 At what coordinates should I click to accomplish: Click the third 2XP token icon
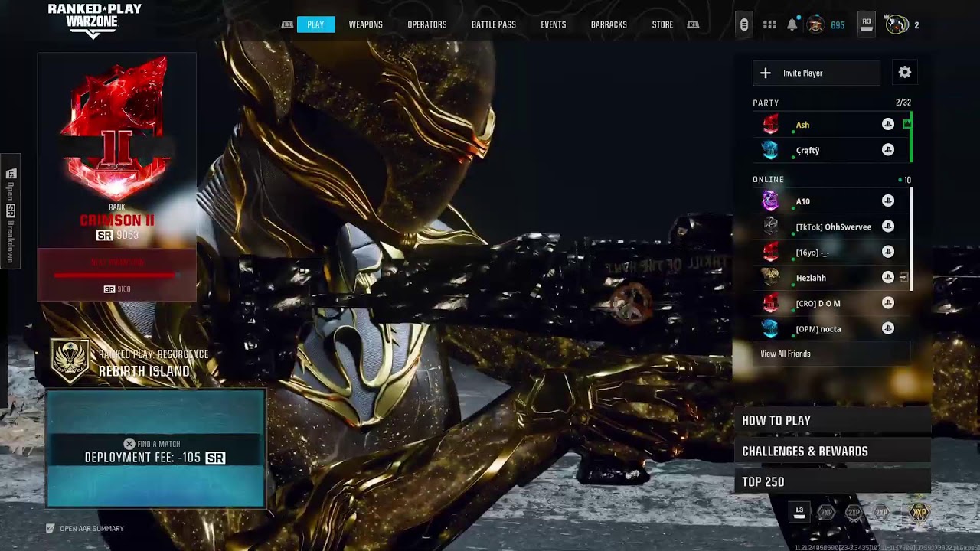click(x=881, y=513)
